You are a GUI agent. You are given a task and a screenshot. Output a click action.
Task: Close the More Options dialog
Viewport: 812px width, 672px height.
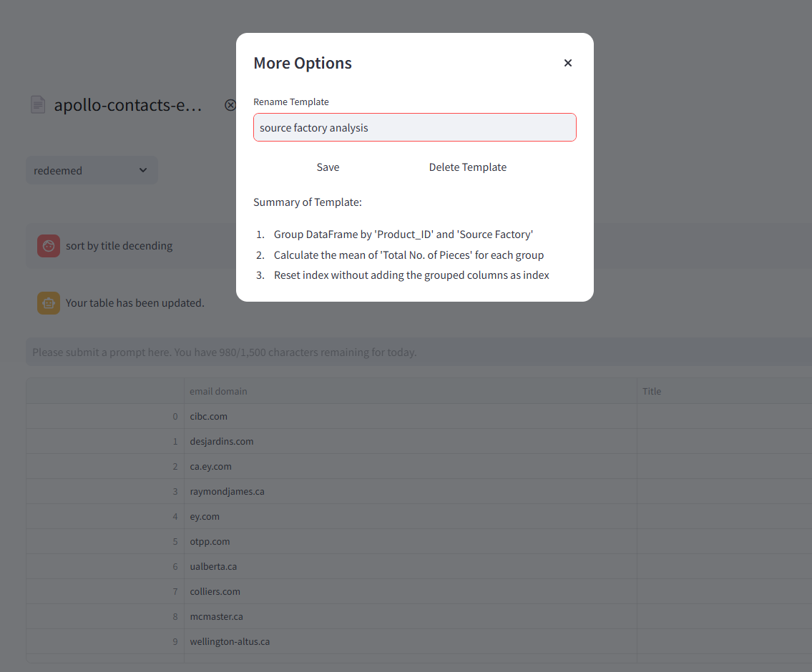click(x=568, y=63)
